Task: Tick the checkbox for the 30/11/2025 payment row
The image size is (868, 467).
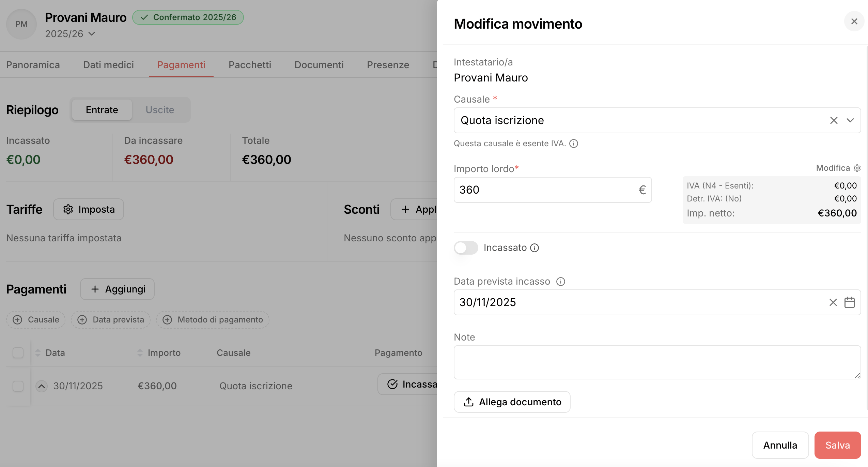Action: coord(18,386)
